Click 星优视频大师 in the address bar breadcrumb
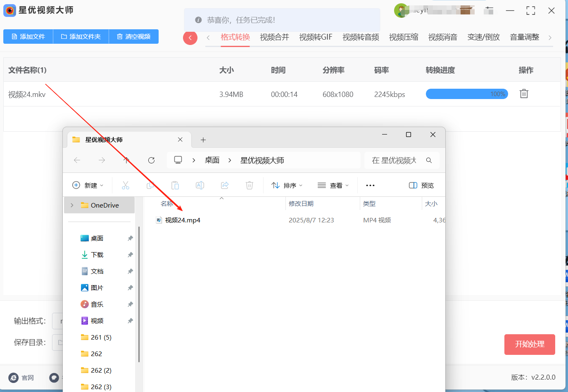This screenshot has height=392, width=568. click(x=262, y=160)
